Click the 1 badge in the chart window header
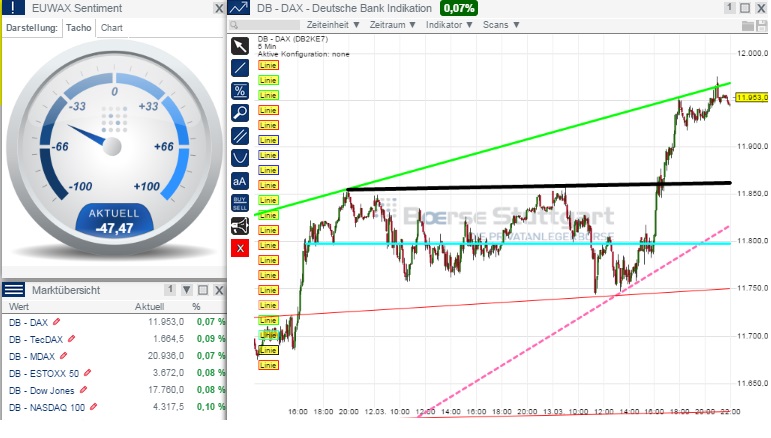This screenshot has width=771, height=438. click(730, 7)
